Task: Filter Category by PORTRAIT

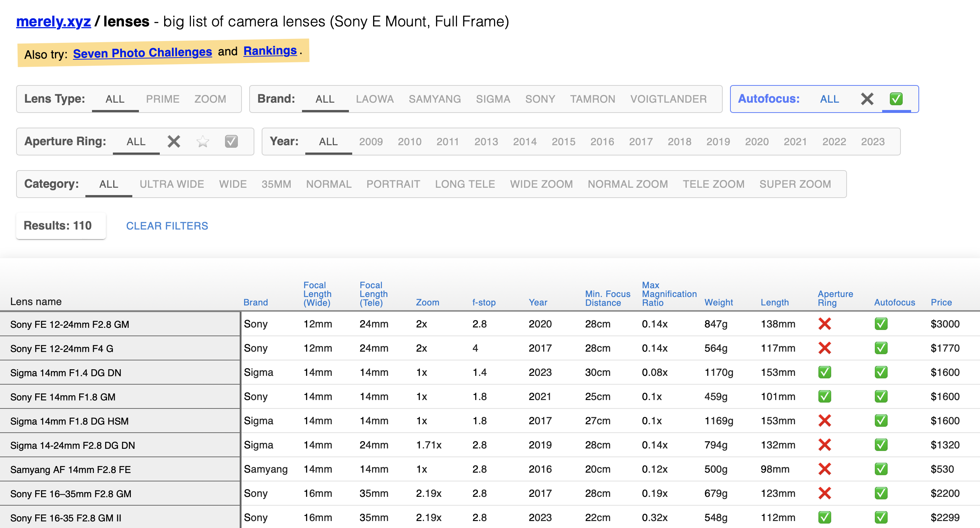Action: [x=393, y=184]
